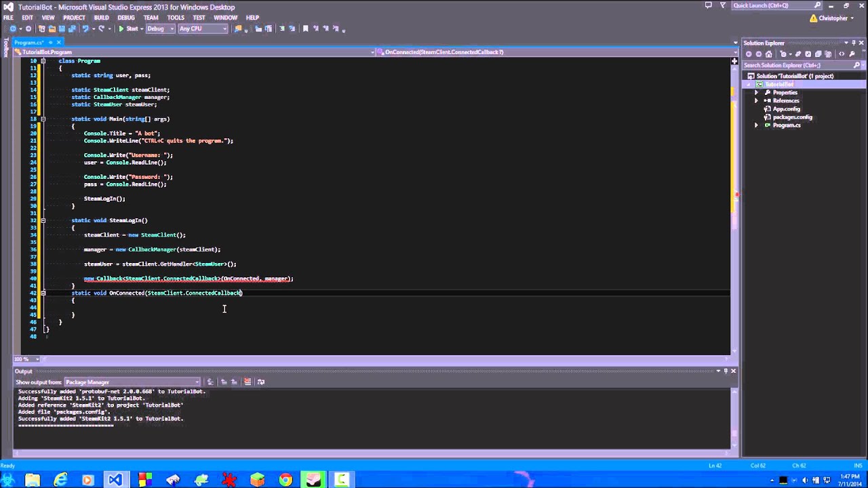The height and width of the screenshot is (488, 868).
Task: Open FILE menu
Action: tap(8, 18)
